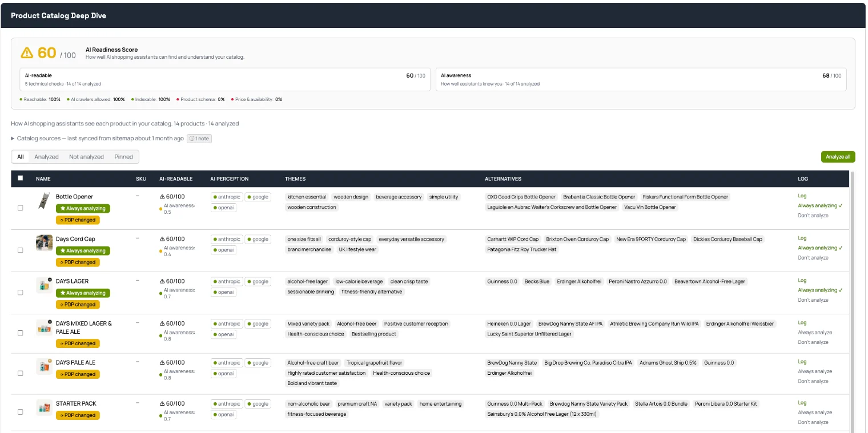Click the warning icon in STARTER PACK's 60/100 score
868x433 pixels.
tap(162, 403)
